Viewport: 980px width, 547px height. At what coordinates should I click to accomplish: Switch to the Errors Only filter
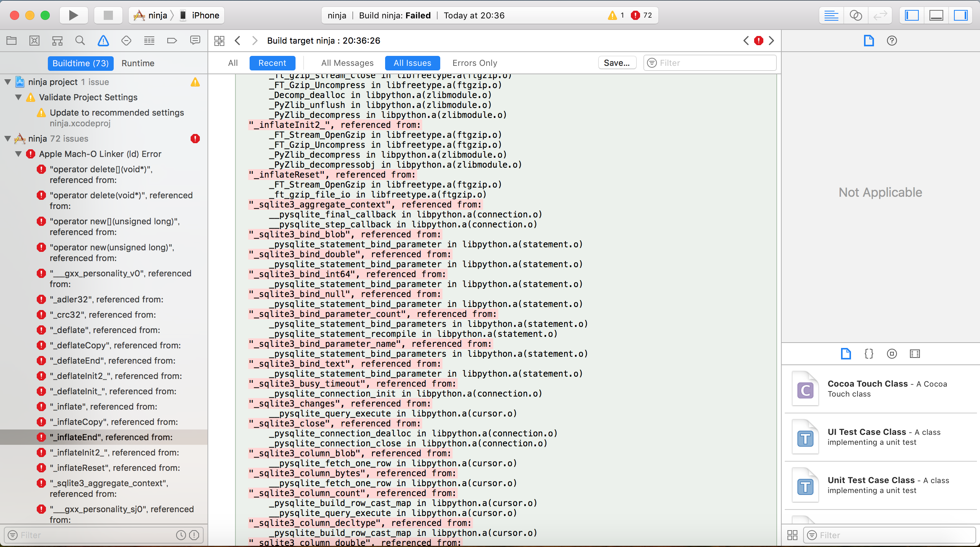click(x=474, y=63)
